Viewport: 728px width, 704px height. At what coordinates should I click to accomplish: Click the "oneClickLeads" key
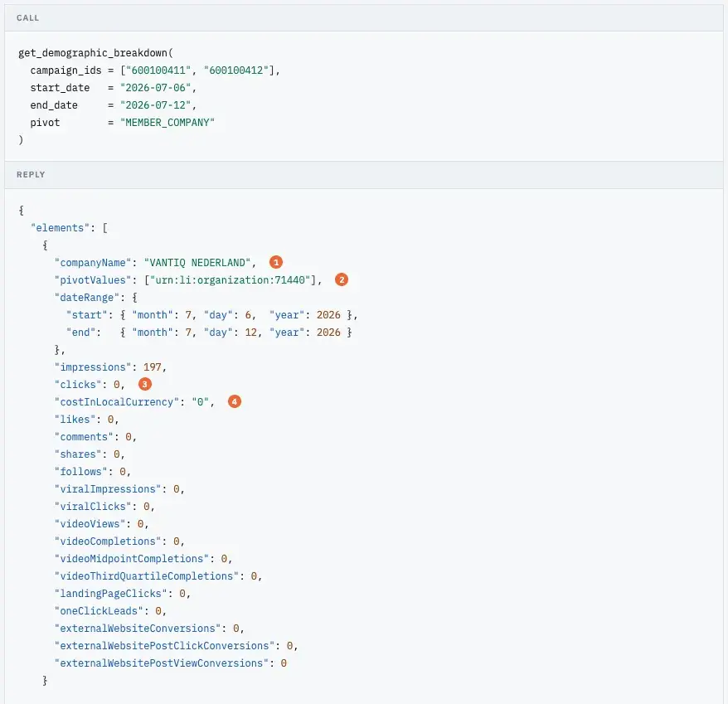coord(99,611)
